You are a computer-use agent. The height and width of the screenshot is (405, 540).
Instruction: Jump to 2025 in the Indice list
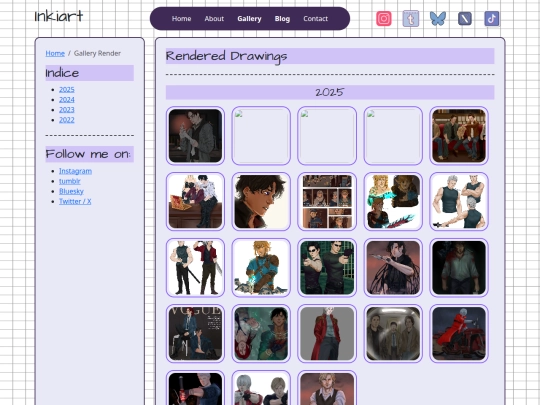pyautogui.click(x=67, y=90)
